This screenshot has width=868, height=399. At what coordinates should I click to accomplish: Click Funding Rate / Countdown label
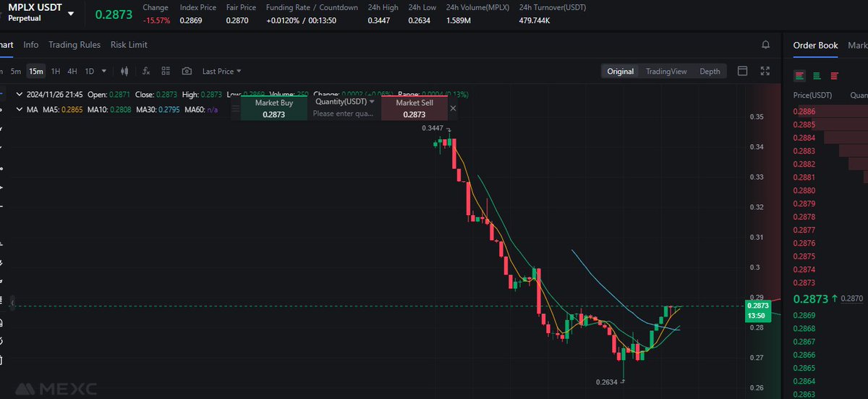(x=312, y=7)
